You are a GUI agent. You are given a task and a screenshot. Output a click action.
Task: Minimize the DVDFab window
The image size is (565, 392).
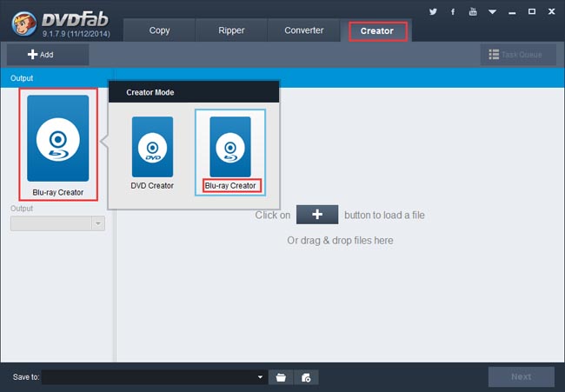(512, 13)
